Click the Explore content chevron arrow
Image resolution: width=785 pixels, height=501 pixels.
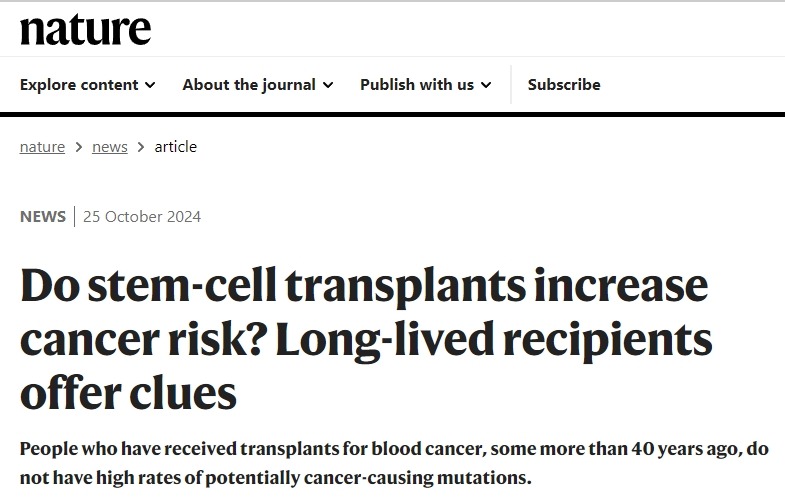coord(150,86)
